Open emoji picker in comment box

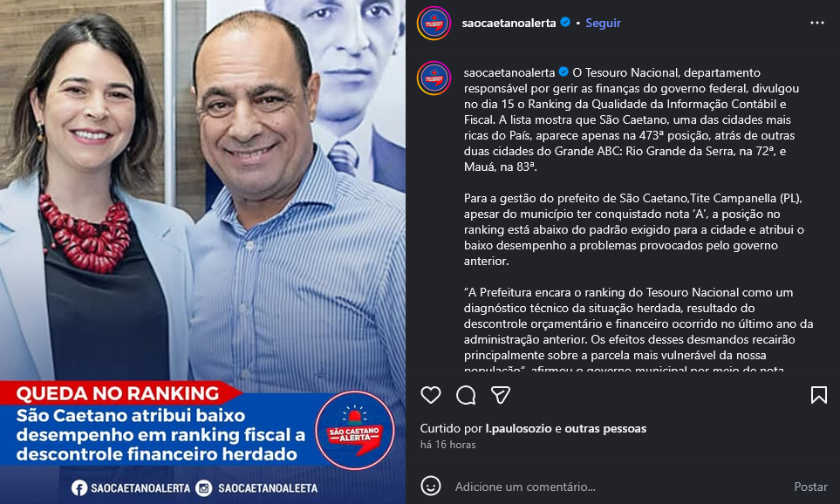point(431,486)
